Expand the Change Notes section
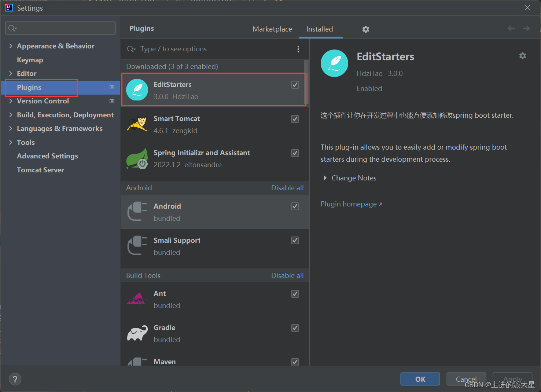541x392 pixels. pyautogui.click(x=325, y=178)
